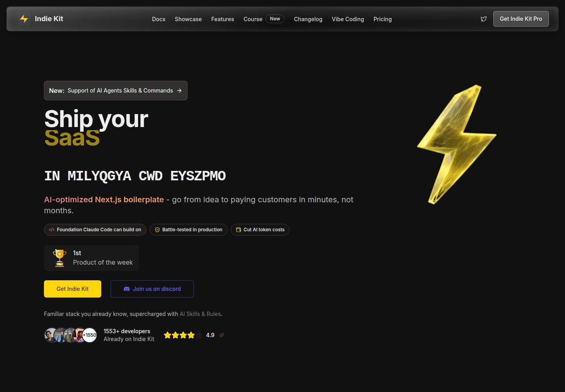This screenshot has height=392, width=565.
Task: Click the Already on Indie Kit text
Action: tap(129, 339)
